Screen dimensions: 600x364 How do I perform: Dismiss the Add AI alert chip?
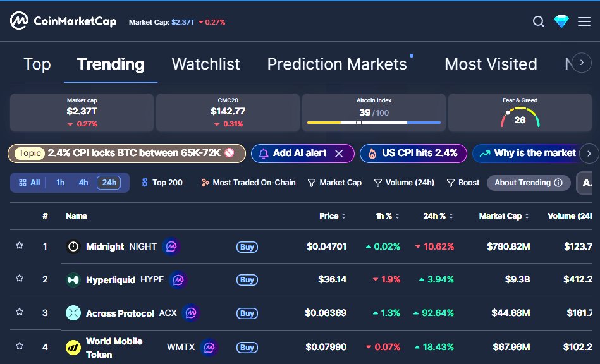(339, 154)
